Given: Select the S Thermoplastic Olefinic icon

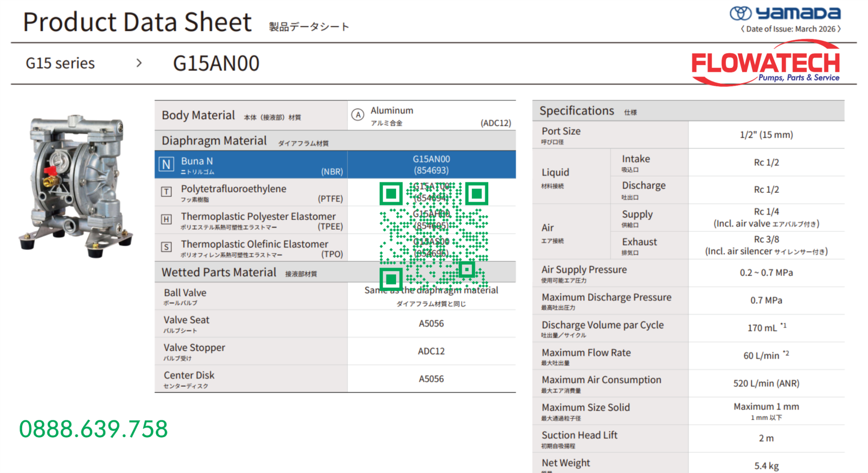Looking at the screenshot, I should click(x=167, y=247).
